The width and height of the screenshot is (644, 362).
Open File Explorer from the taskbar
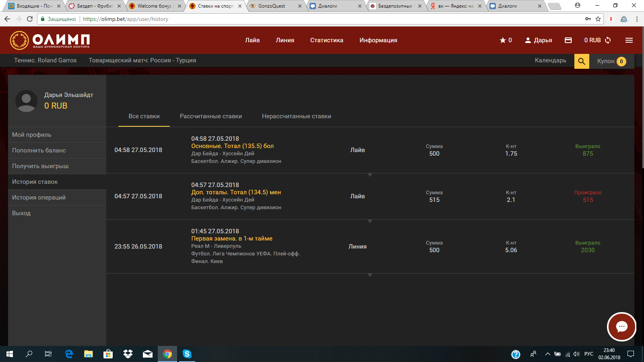89,354
